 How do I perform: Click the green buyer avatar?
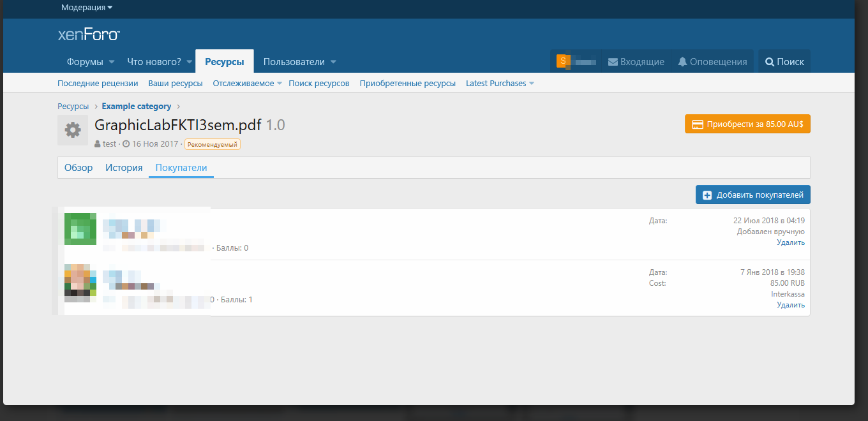tap(80, 229)
